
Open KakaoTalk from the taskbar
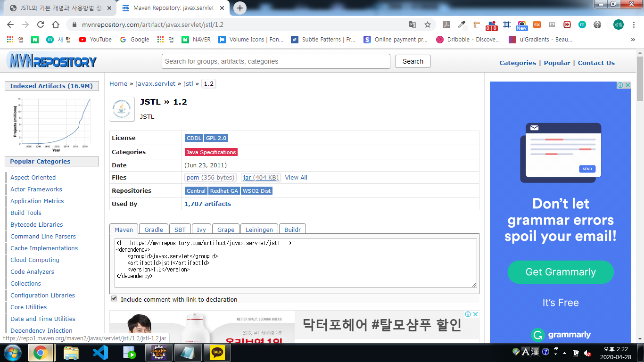click(217, 353)
